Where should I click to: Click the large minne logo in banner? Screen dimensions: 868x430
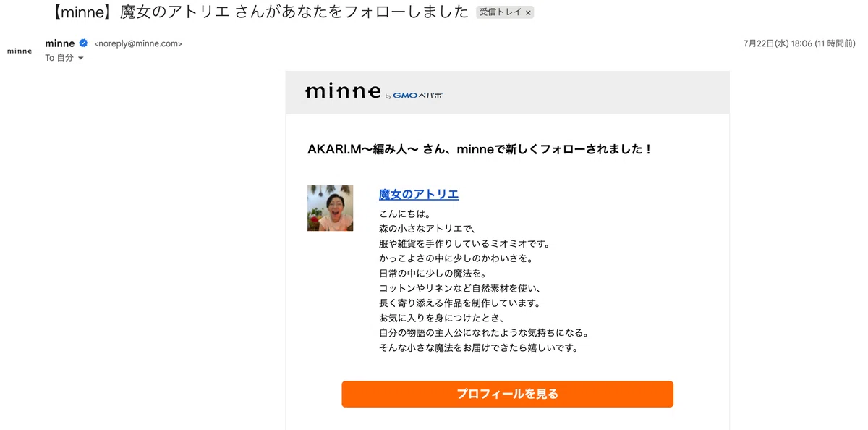(x=343, y=91)
